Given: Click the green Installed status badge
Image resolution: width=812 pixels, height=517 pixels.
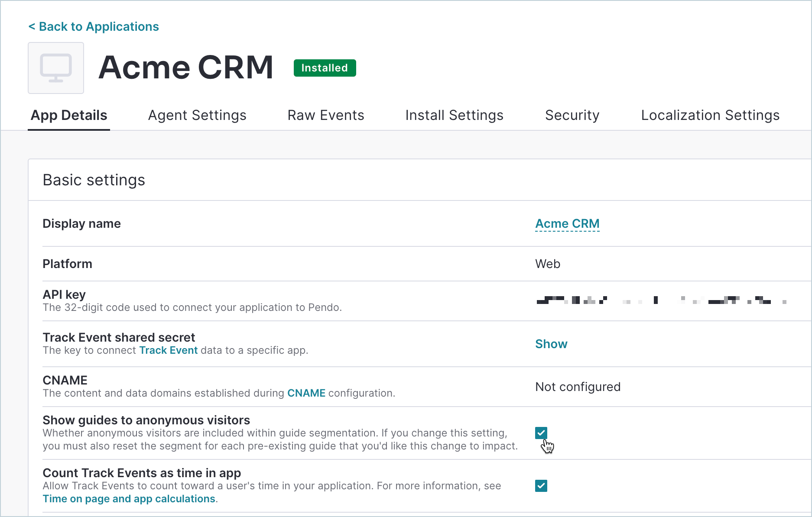Looking at the screenshot, I should [325, 68].
